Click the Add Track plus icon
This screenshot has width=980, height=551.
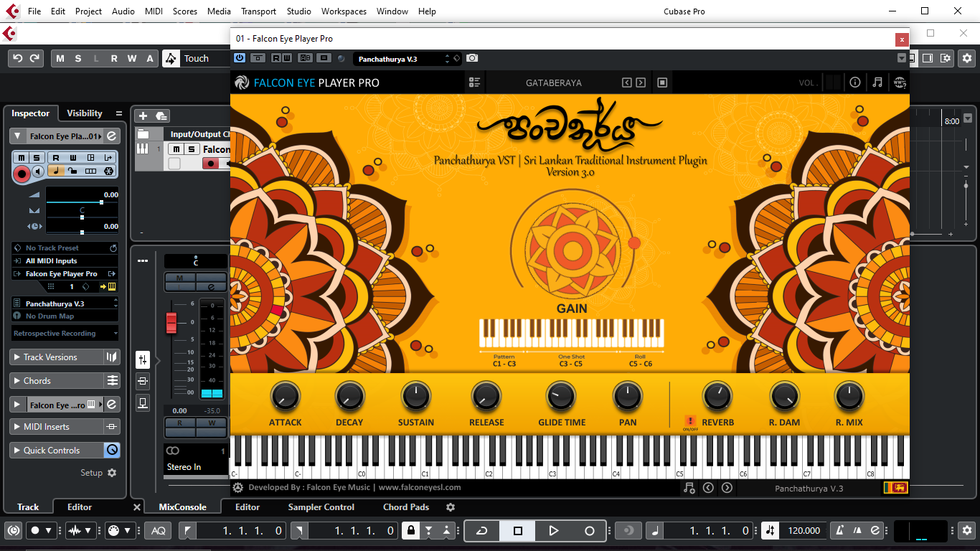pyautogui.click(x=143, y=116)
